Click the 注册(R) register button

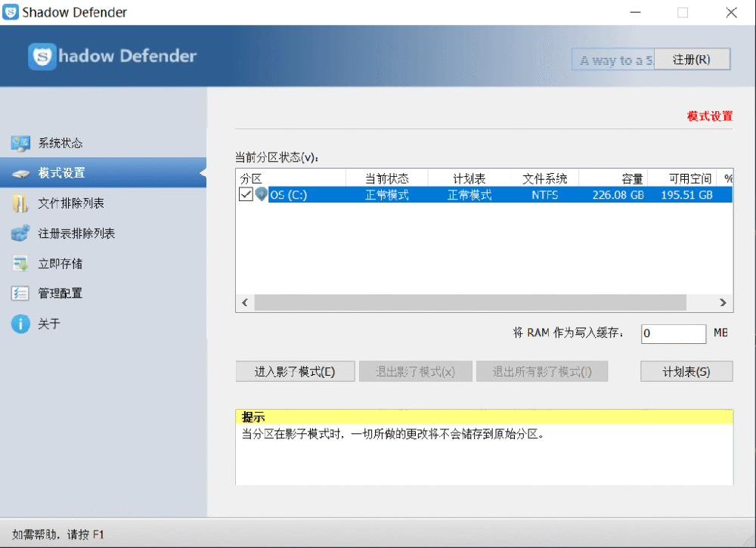tap(691, 60)
